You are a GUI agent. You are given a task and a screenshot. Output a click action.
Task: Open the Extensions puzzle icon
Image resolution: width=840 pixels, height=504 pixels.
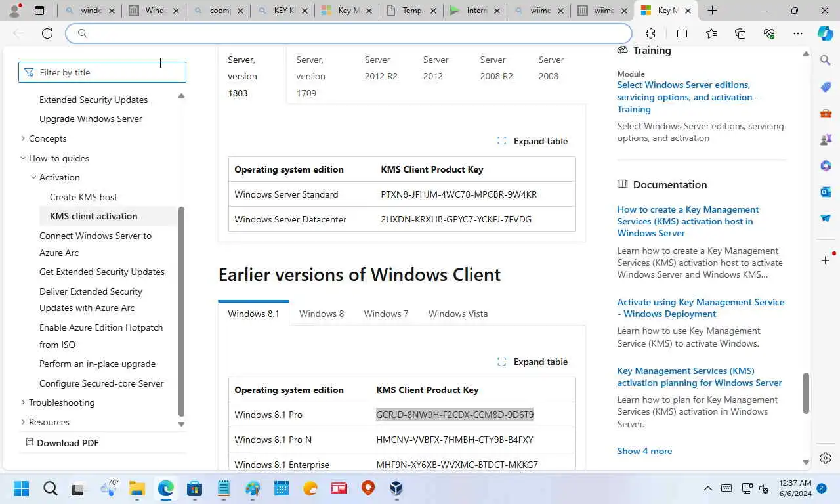point(650,33)
